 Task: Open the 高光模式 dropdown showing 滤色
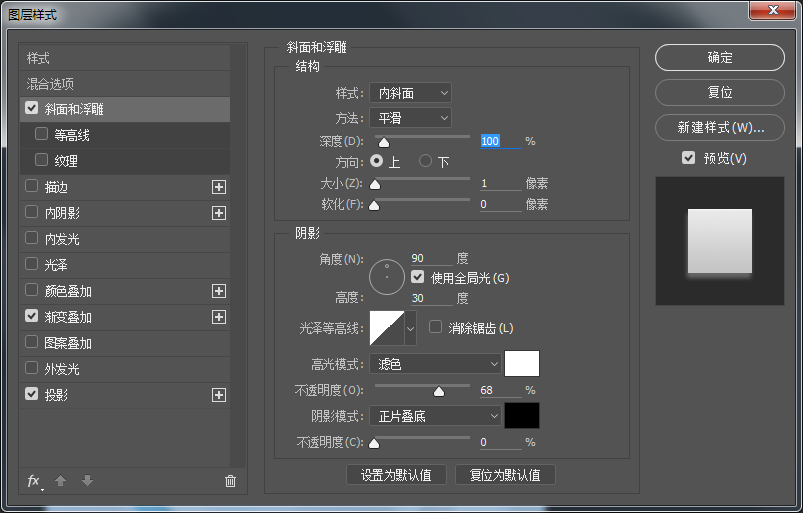[x=435, y=364]
